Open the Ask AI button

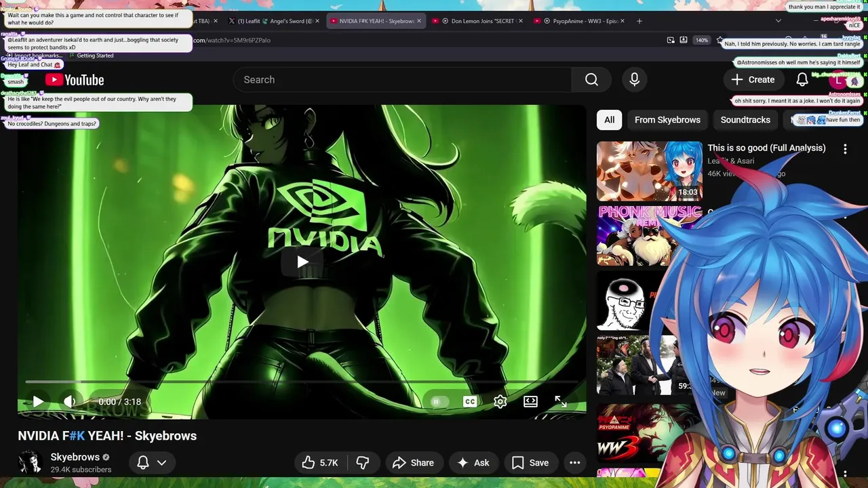[x=473, y=462]
